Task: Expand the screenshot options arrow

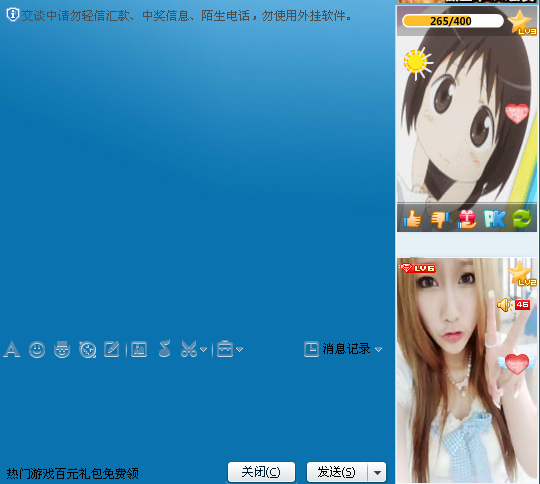Action: tap(204, 350)
